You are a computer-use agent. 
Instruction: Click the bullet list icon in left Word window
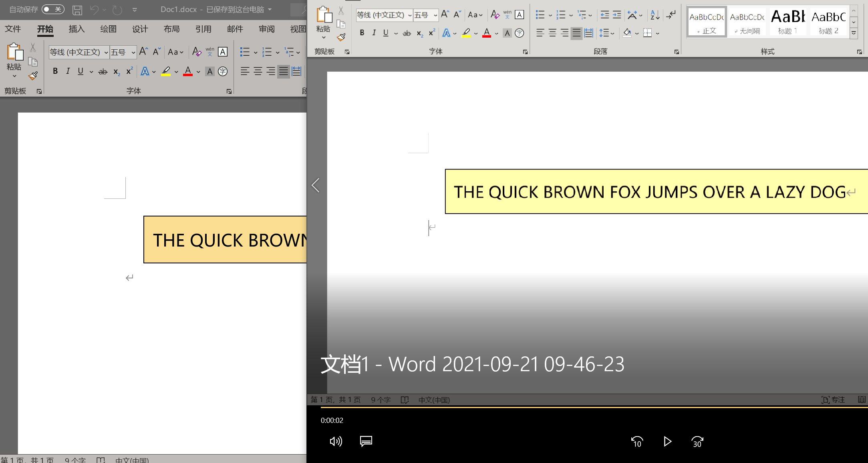(x=245, y=52)
